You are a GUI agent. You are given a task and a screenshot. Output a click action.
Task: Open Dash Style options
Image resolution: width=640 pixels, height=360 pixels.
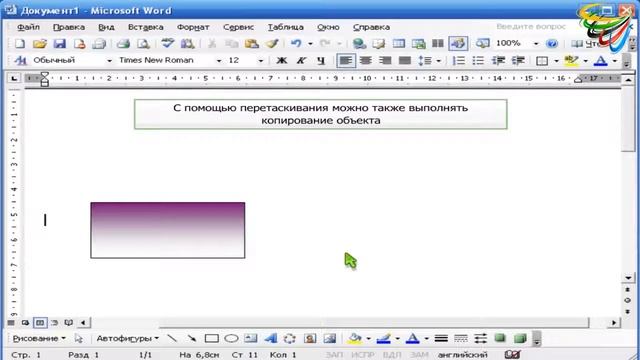pyautogui.click(x=461, y=338)
